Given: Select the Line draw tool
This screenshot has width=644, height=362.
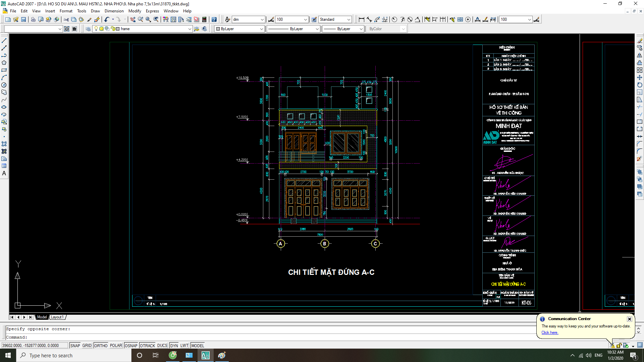Looking at the screenshot, I should pyautogui.click(x=4, y=41).
